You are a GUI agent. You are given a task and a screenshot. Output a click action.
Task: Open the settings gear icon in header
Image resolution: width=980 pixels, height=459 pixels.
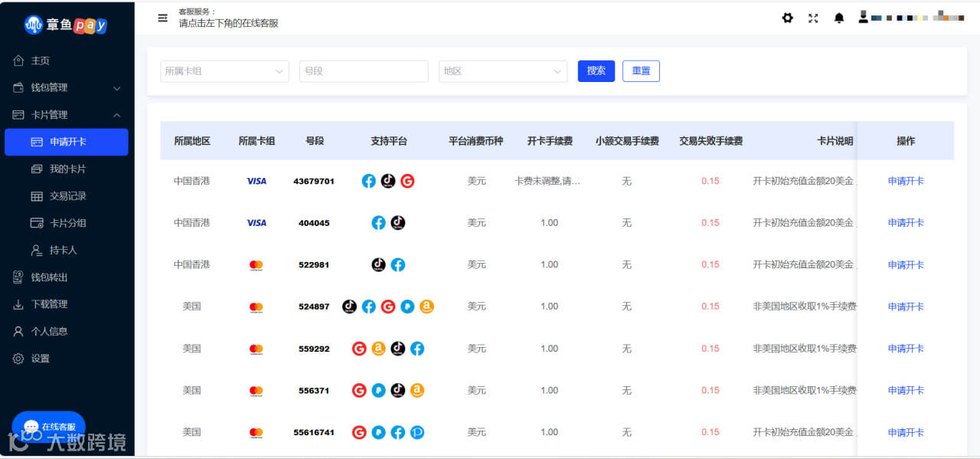pyautogui.click(x=787, y=18)
